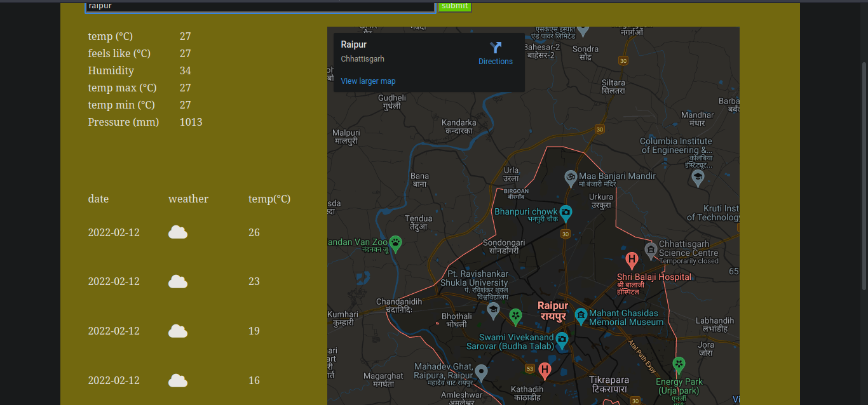
Task: Click the temp max (°C) label
Action: tap(123, 88)
